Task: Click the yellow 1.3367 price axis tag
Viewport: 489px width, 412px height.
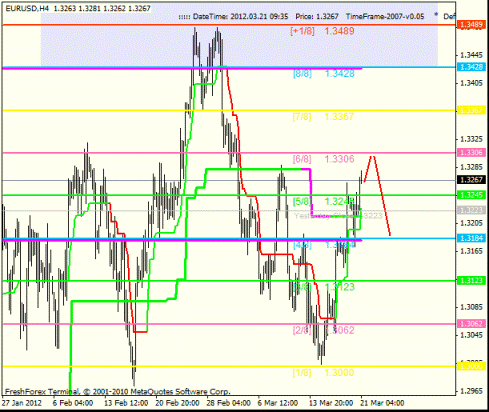Action: [x=471, y=110]
